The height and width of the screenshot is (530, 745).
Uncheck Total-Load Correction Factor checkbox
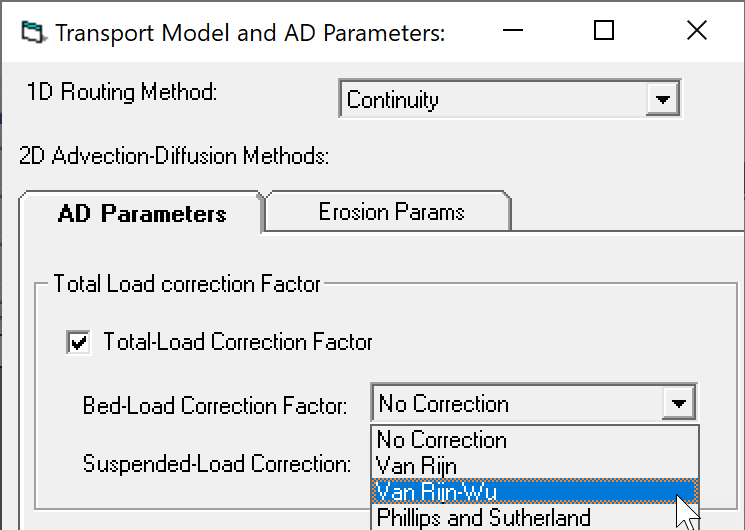point(78,342)
